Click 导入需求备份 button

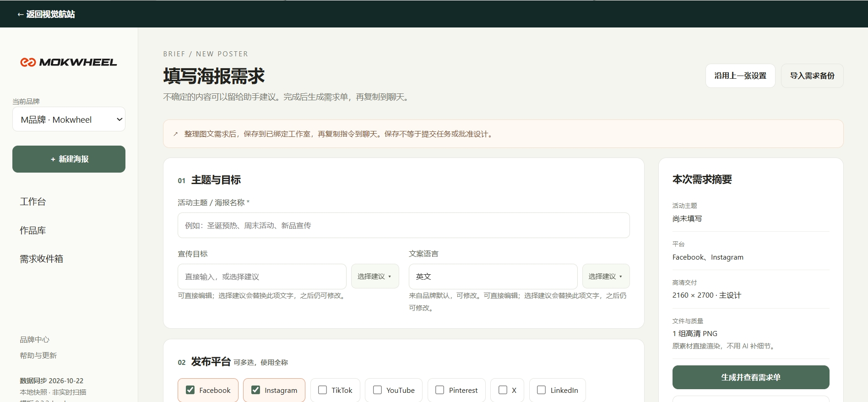(812, 76)
